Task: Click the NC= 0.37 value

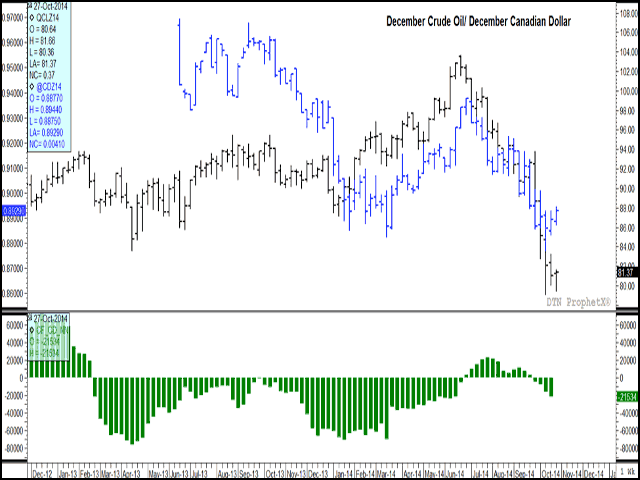Action: tap(42, 75)
